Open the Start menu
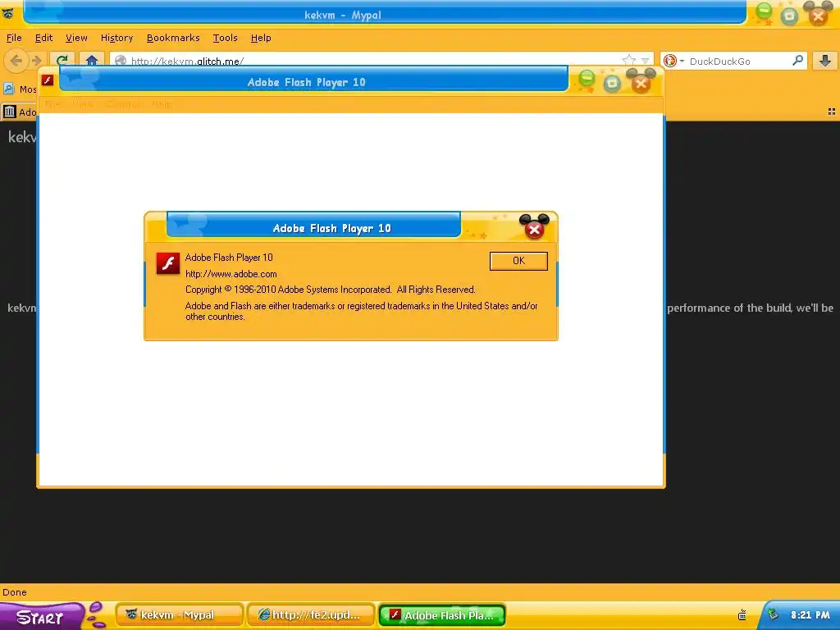The width and height of the screenshot is (840, 630). click(40, 617)
